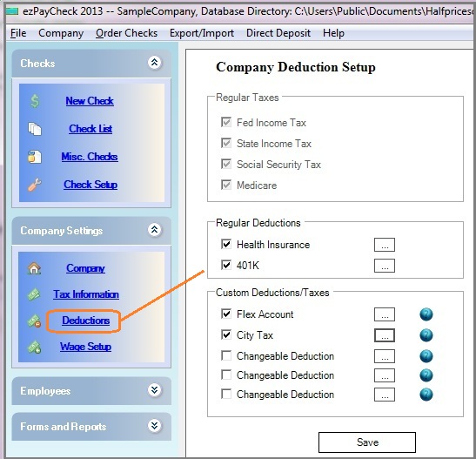Click the wrench icon beside Check Setup
The height and width of the screenshot is (459, 476).
tap(35, 185)
